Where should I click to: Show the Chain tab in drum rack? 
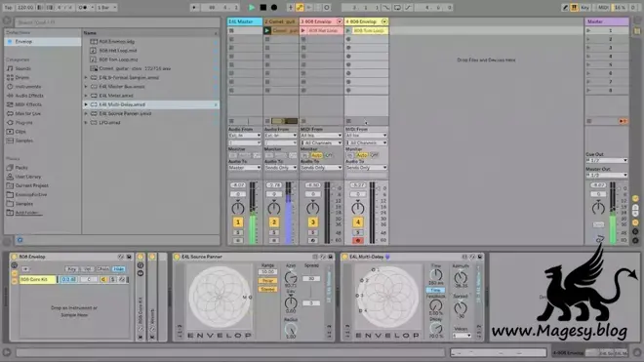(x=103, y=269)
